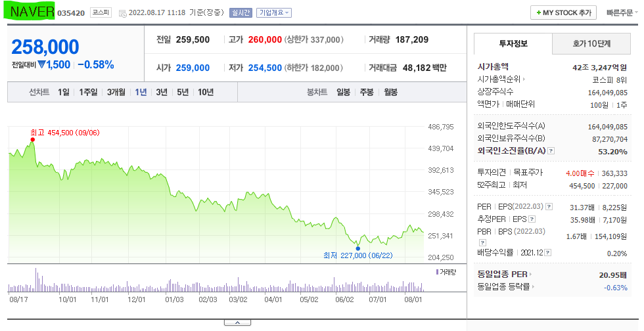Image resolution: width=644 pixels, height=331 pixels.
Task: Click the MY STOCK 추가 button
Action: click(x=563, y=12)
